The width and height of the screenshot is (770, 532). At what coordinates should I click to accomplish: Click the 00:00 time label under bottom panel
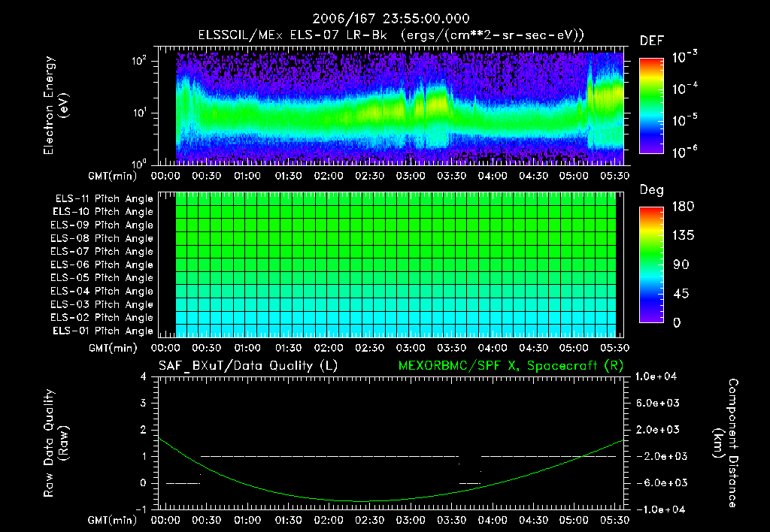tap(165, 520)
